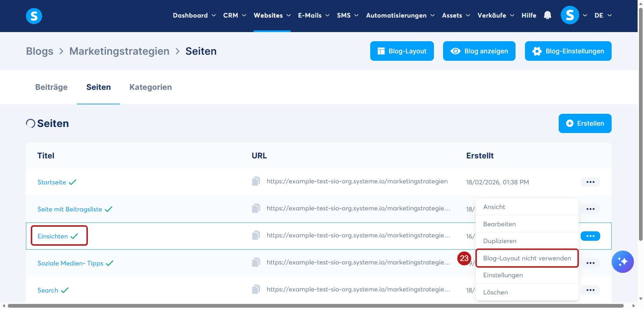Open the E-Mails dropdown menu

(x=314, y=16)
